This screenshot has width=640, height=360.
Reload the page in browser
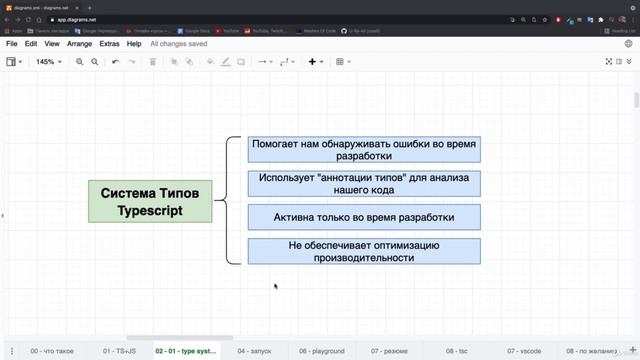click(28, 20)
